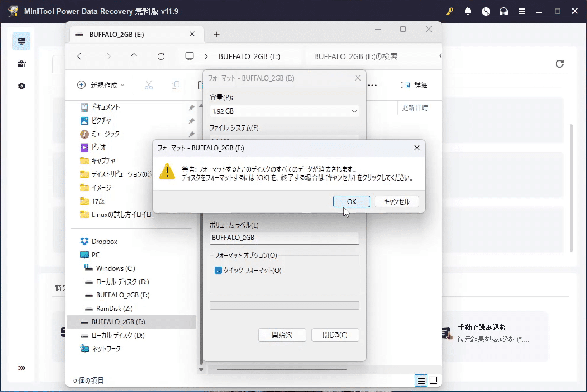Open ドキュメント in the navigation pane
Image resolution: width=587 pixels, height=392 pixels.
pyautogui.click(x=105, y=107)
